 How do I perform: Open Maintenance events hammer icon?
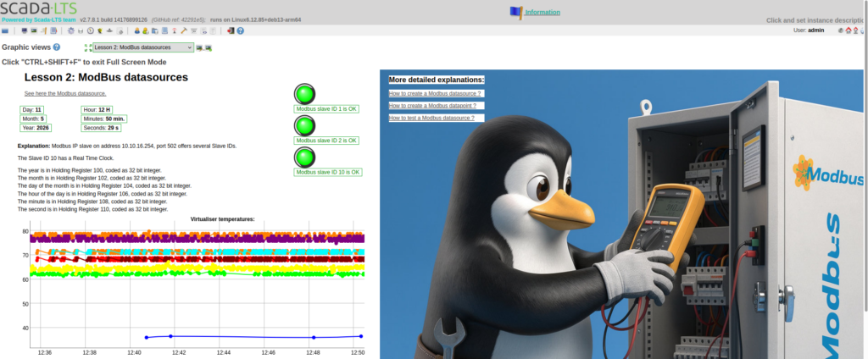(x=183, y=31)
